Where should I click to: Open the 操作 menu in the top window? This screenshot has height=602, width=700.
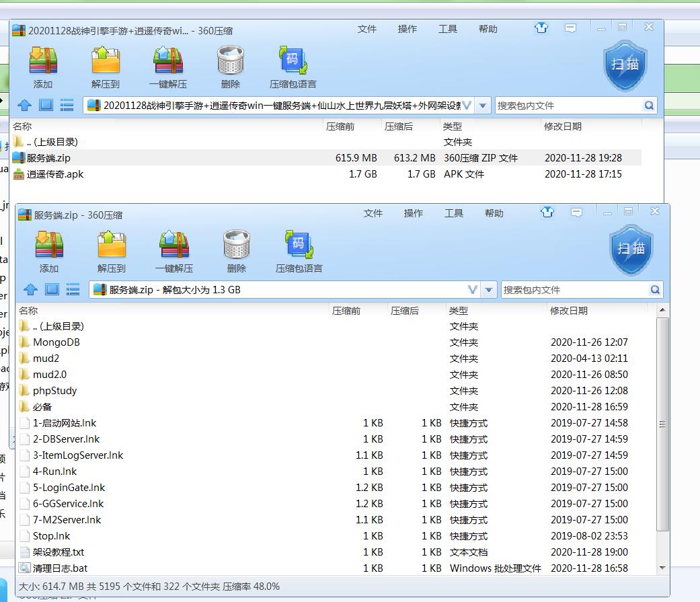[407, 29]
